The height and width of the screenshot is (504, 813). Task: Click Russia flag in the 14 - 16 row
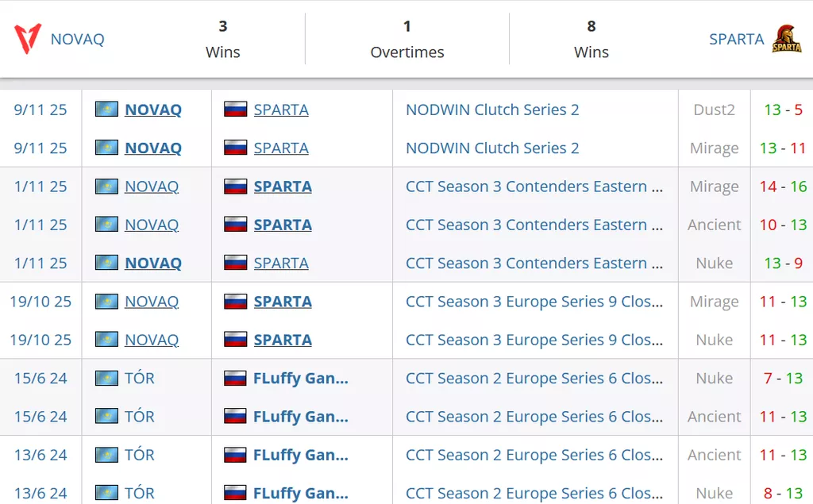pos(235,187)
